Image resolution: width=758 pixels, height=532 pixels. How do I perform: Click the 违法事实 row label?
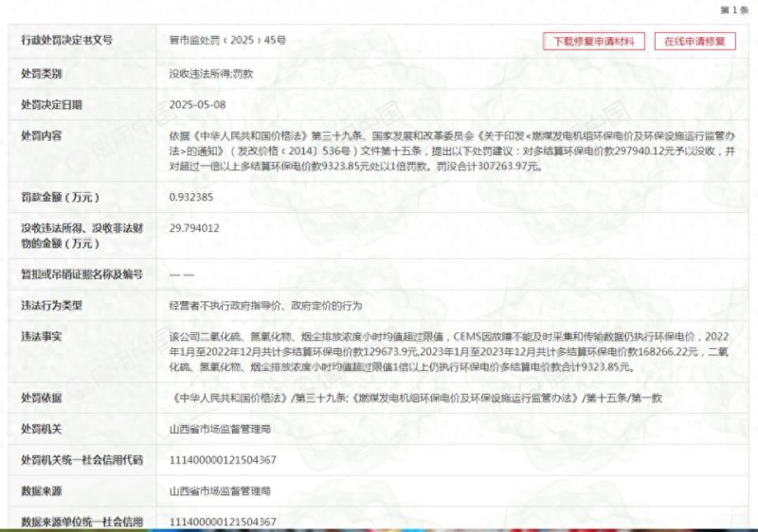pos(42,336)
